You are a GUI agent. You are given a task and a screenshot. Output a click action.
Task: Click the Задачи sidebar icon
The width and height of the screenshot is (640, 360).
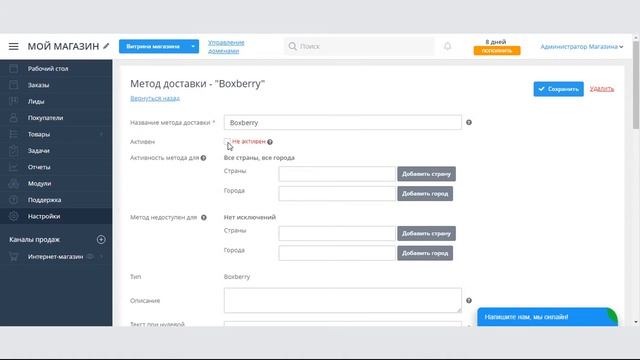click(13, 150)
